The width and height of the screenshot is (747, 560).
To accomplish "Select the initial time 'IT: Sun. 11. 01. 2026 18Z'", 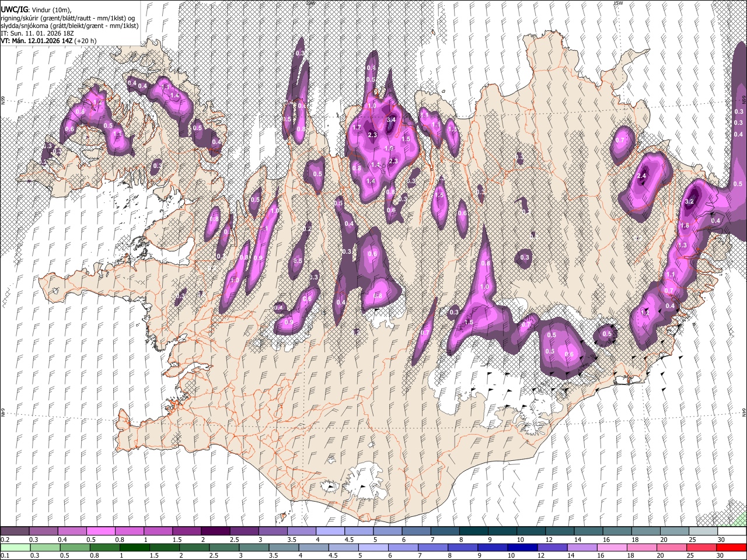I will coord(37,33).
